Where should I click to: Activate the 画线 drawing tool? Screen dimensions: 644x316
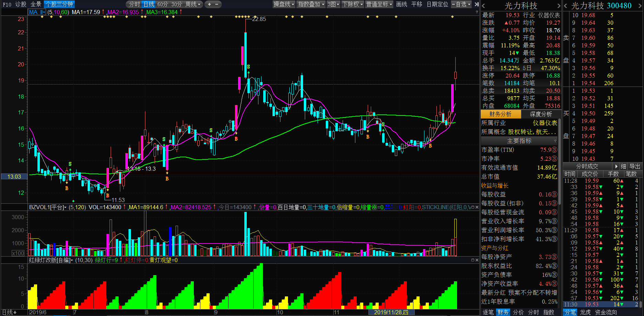(401, 4)
